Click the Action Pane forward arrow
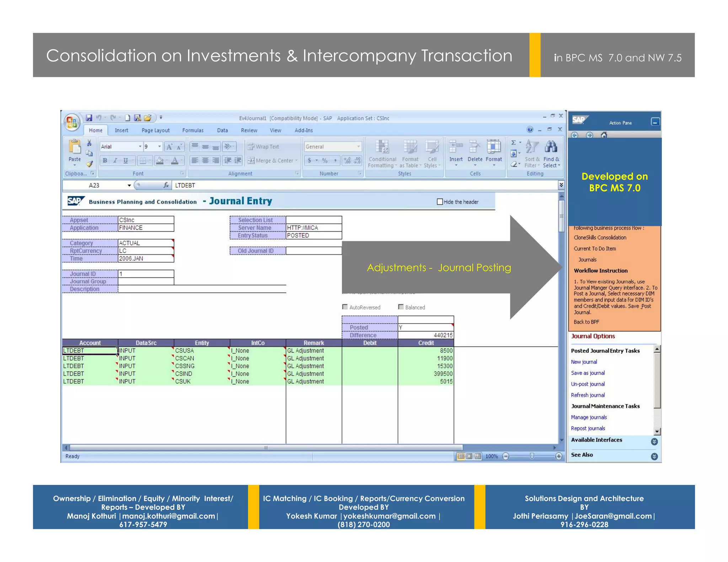Viewport: 728px width, 562px height. (x=589, y=135)
